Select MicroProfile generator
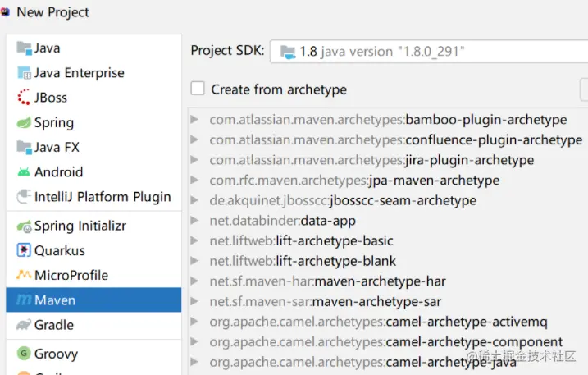The width and height of the screenshot is (588, 375). pos(93,275)
